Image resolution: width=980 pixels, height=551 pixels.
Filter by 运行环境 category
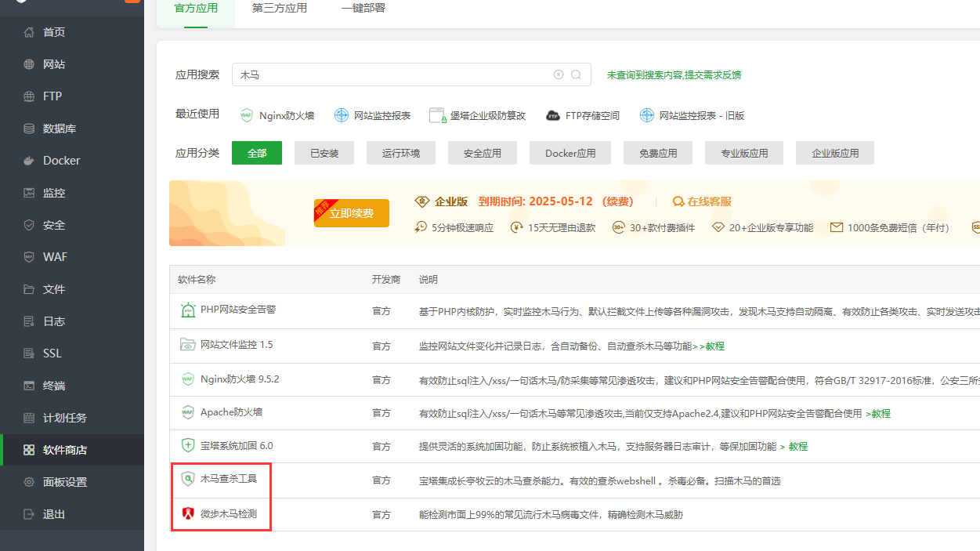coord(401,153)
